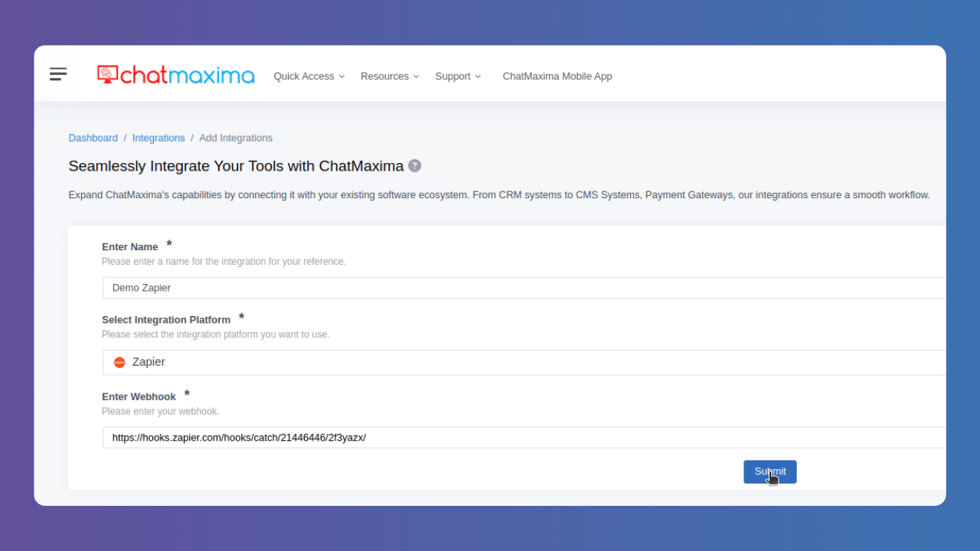The height and width of the screenshot is (551, 980).
Task: Click the Zapier logo icon in platform selector
Action: [x=119, y=363]
